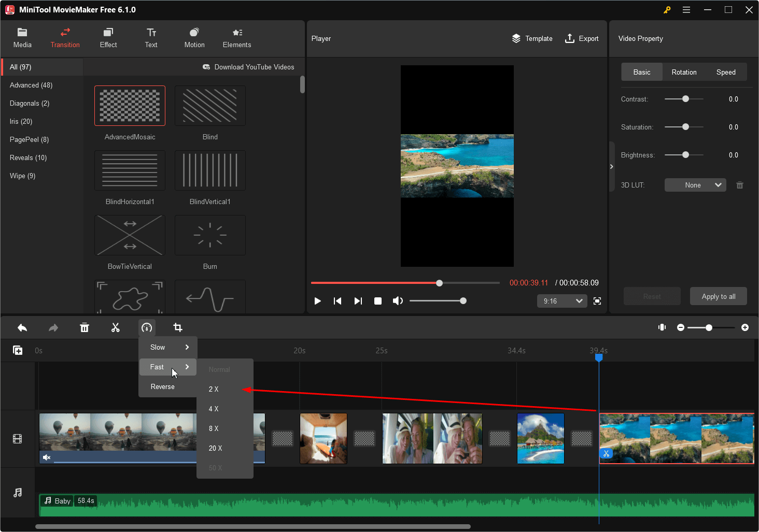Image resolution: width=759 pixels, height=532 pixels.
Task: Click the player volume slider
Action: [438, 301]
